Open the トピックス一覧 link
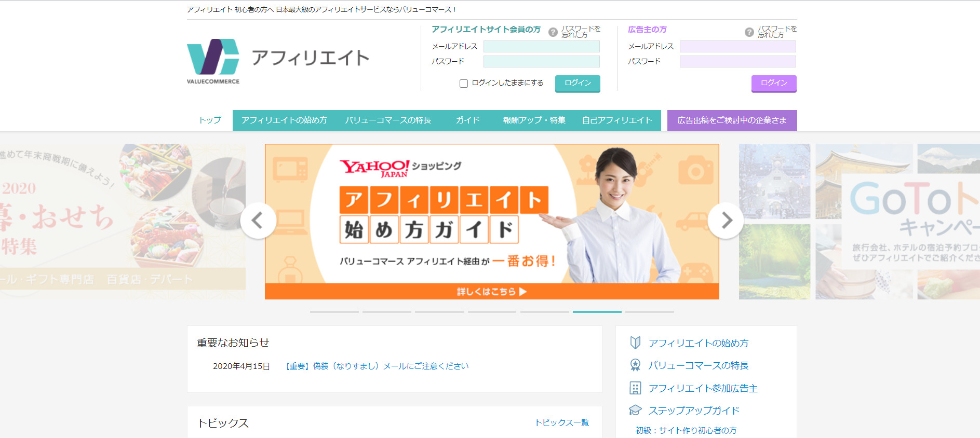This screenshot has height=438, width=980. (x=562, y=422)
